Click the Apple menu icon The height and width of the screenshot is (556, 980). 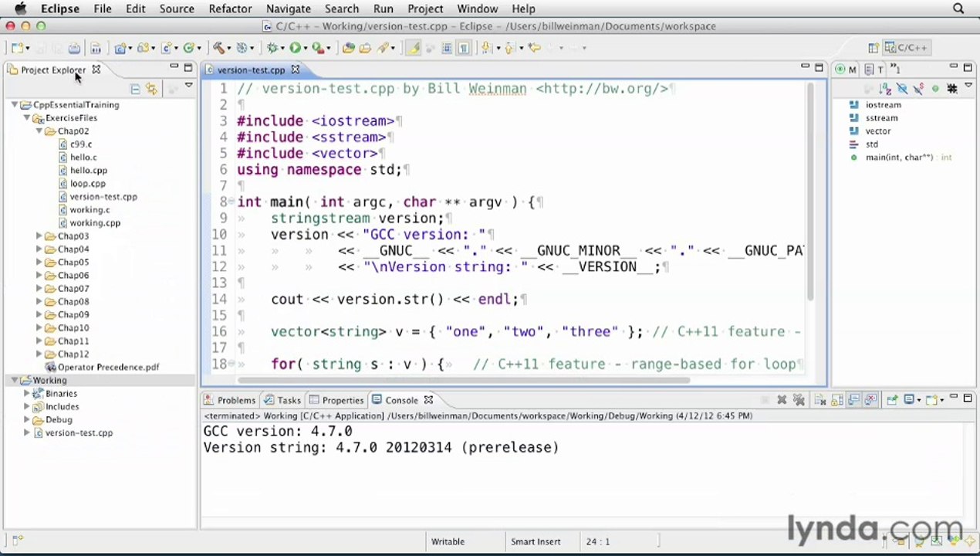pos(20,8)
